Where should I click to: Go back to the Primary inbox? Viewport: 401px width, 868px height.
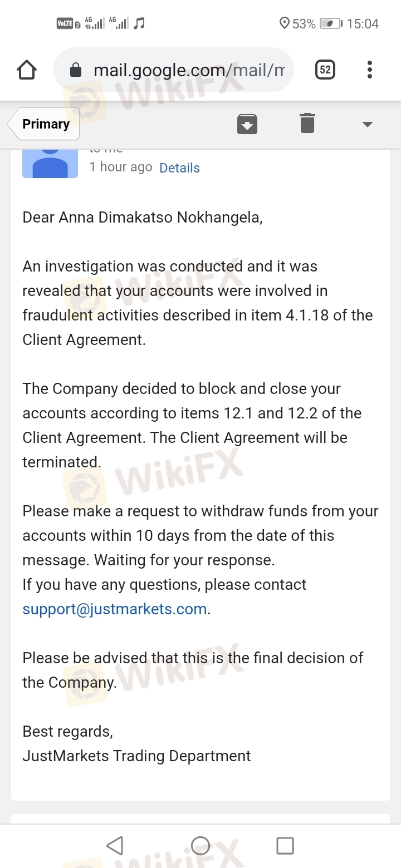click(44, 124)
